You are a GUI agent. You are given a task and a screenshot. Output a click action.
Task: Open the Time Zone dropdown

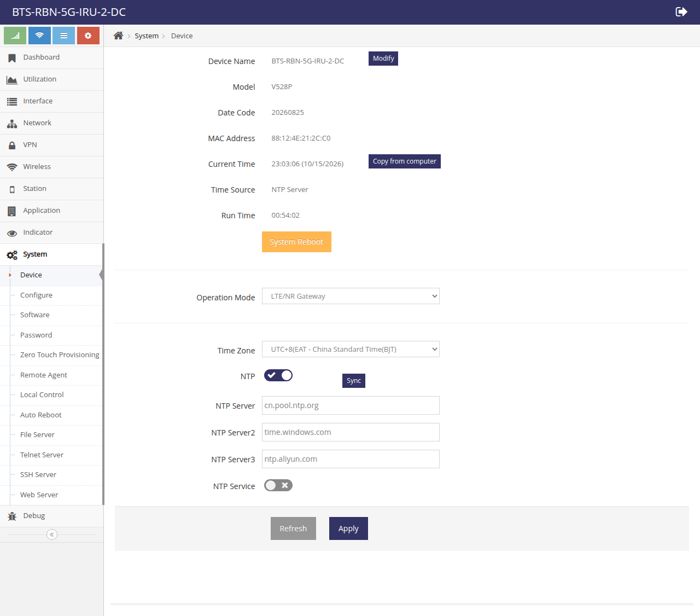pos(351,349)
